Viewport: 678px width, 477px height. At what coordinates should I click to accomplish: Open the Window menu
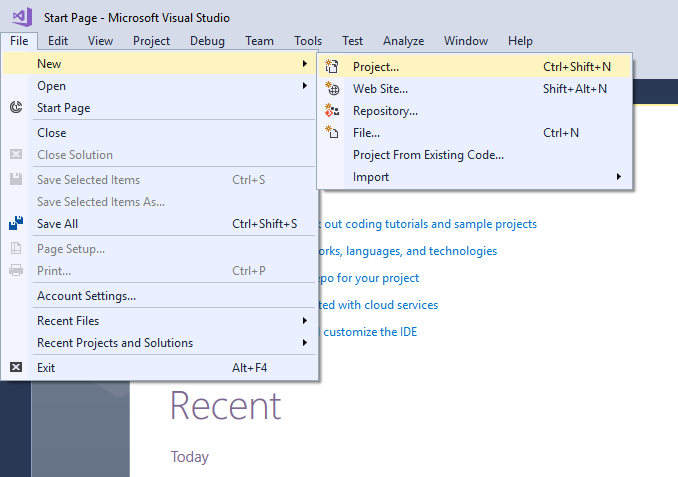[x=466, y=41]
